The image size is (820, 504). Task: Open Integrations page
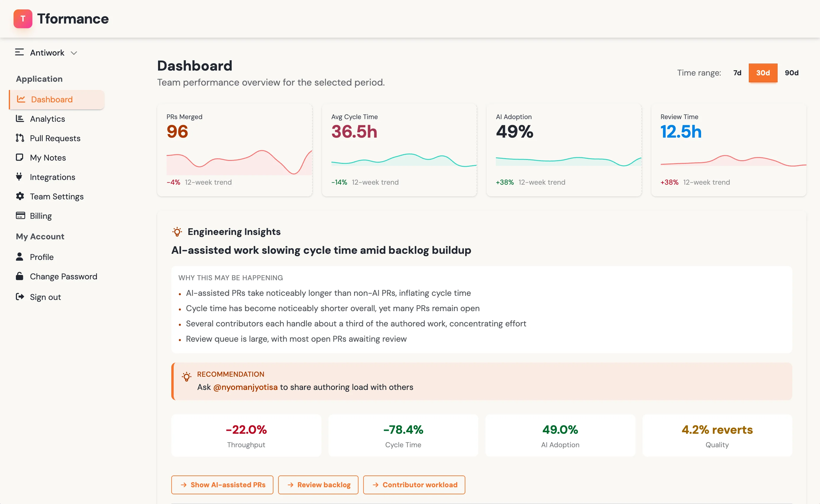(x=57, y=177)
